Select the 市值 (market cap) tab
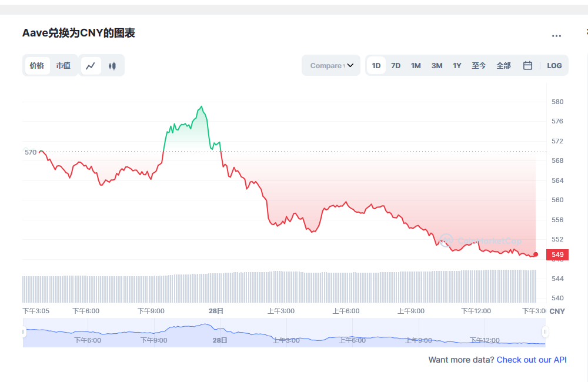 pos(64,66)
